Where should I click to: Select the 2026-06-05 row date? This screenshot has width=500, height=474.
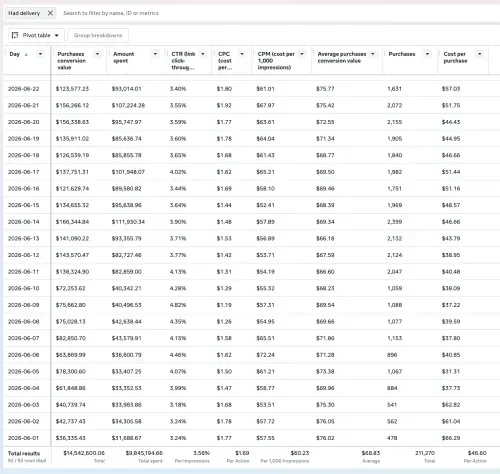23,371
